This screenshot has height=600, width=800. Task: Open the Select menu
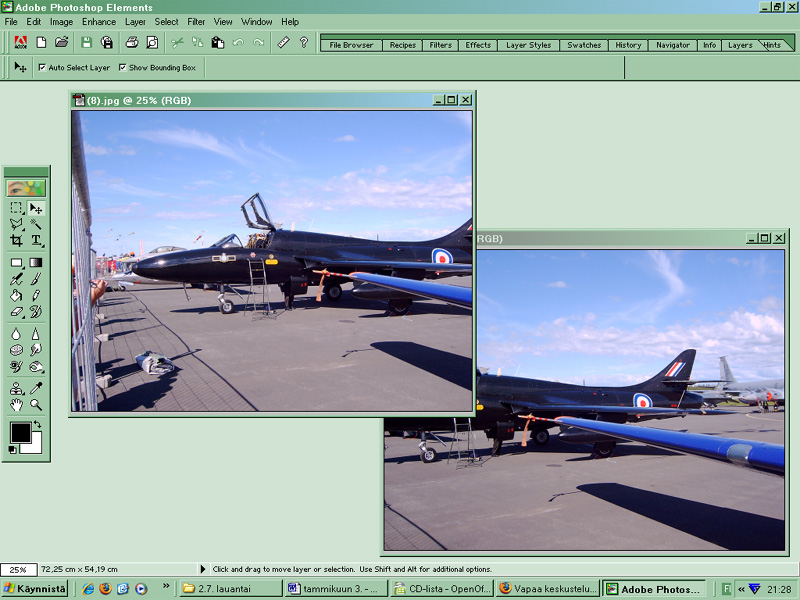pos(166,22)
